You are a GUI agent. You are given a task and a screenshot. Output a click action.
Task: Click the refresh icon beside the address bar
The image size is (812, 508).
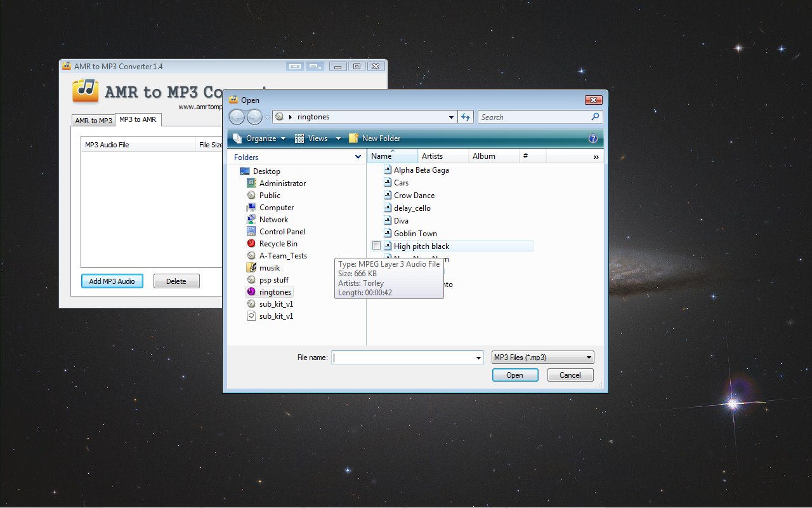466,117
